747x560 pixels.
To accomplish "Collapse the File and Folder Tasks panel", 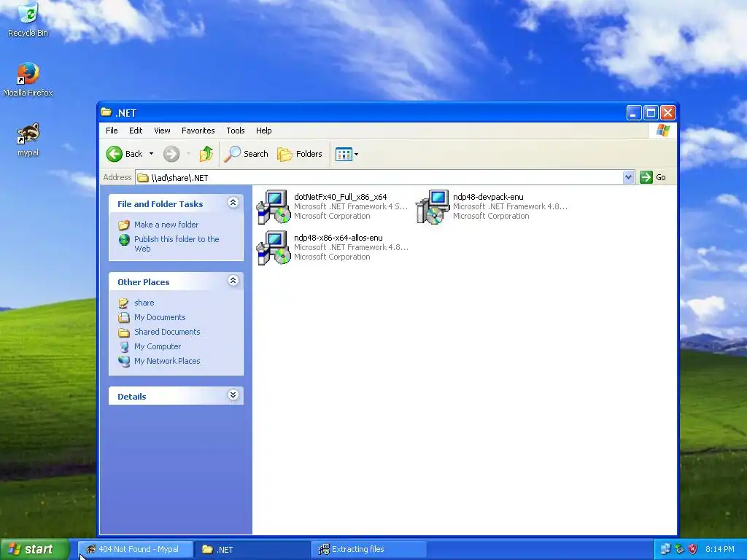I will tap(233, 203).
